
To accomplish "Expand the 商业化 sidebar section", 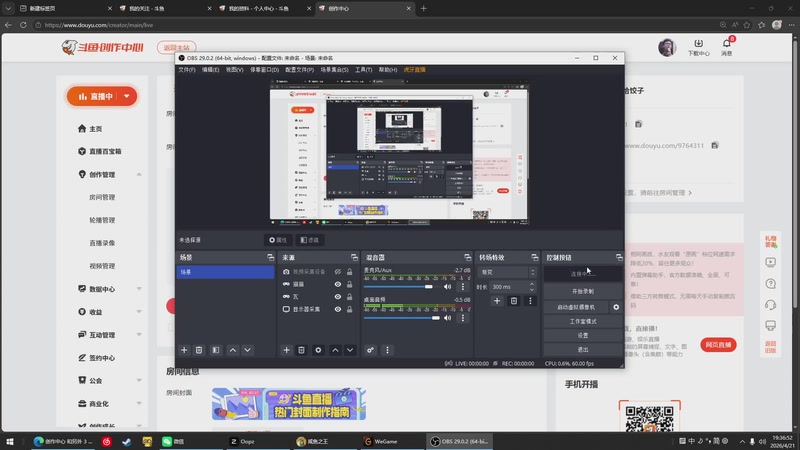I will tap(139, 404).
